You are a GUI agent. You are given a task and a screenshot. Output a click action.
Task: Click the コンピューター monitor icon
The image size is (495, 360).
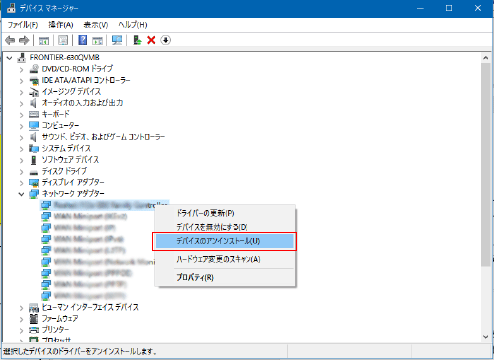[34, 126]
